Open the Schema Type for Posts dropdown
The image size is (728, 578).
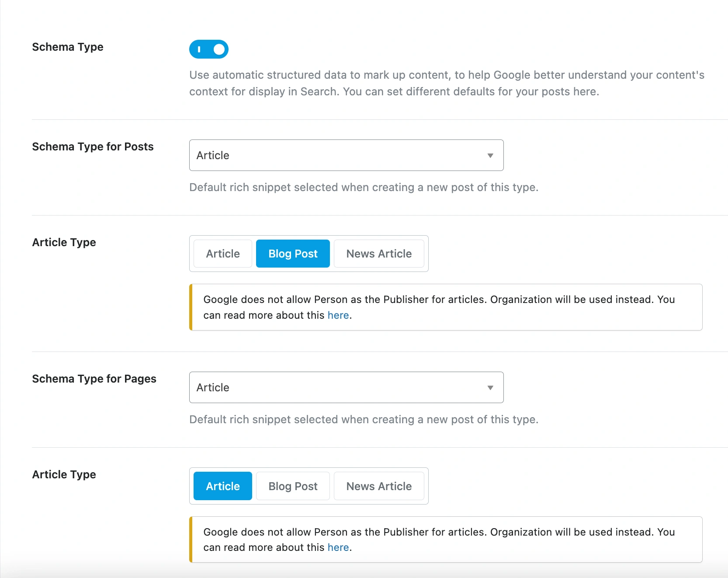341,155
